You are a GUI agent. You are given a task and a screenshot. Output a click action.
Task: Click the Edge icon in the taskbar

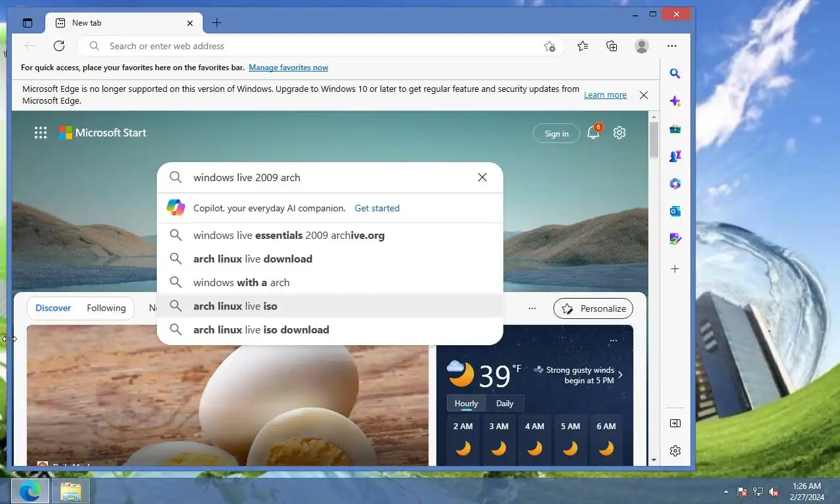30,491
